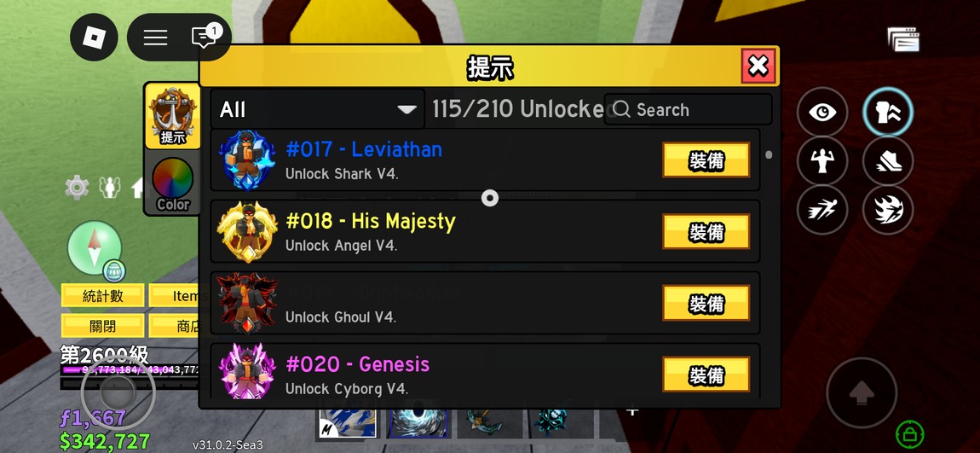The height and width of the screenshot is (453, 980).
Task: Equip the #020 Genesis title
Action: pos(706,375)
